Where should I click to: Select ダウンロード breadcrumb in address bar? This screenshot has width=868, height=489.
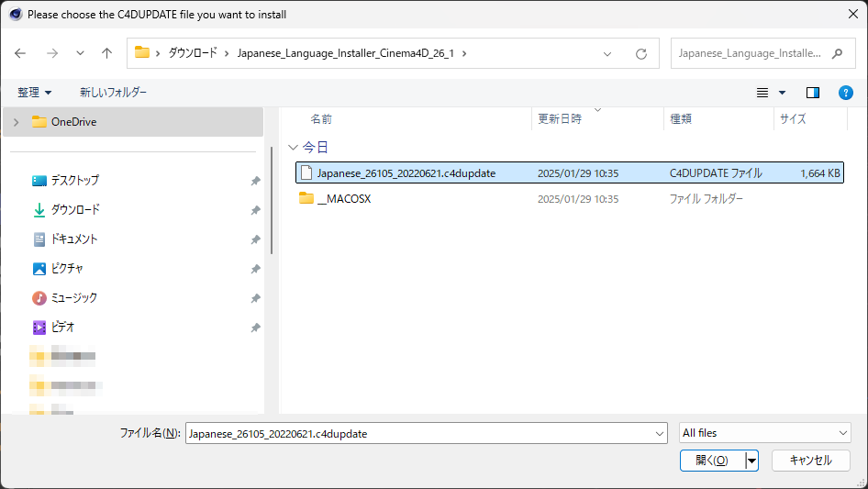pyautogui.click(x=193, y=53)
